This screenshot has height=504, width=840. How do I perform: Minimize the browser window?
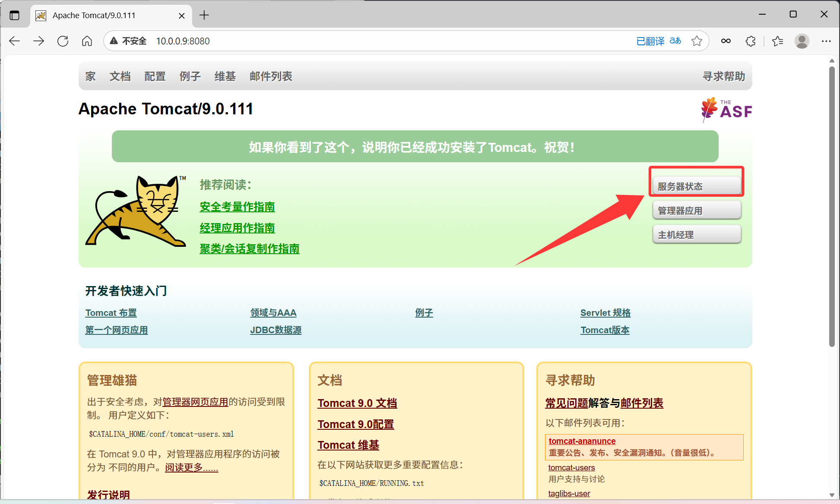coord(762,14)
